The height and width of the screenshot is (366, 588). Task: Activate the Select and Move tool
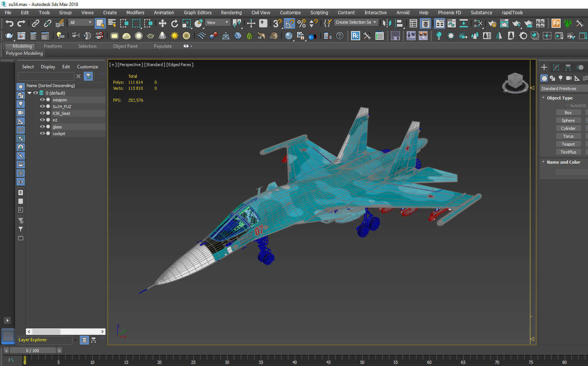pyautogui.click(x=162, y=24)
